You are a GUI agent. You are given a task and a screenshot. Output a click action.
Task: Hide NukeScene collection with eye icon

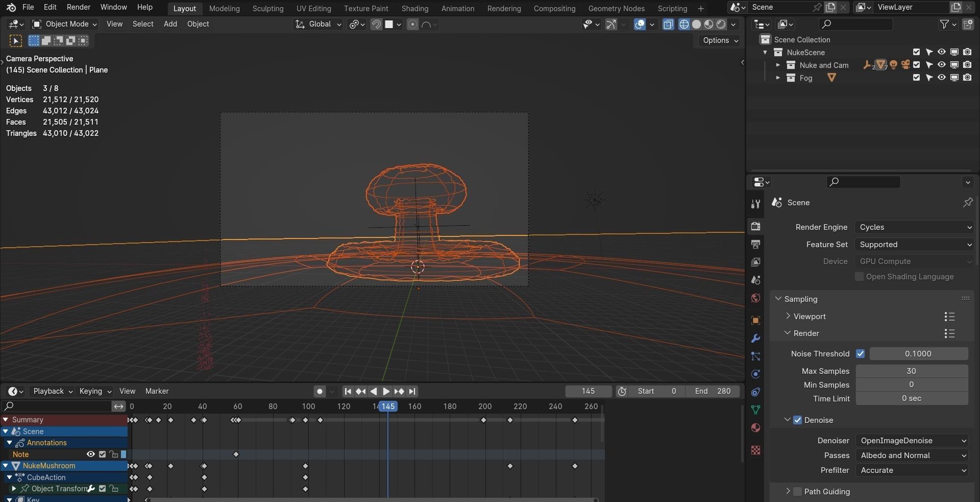941,52
